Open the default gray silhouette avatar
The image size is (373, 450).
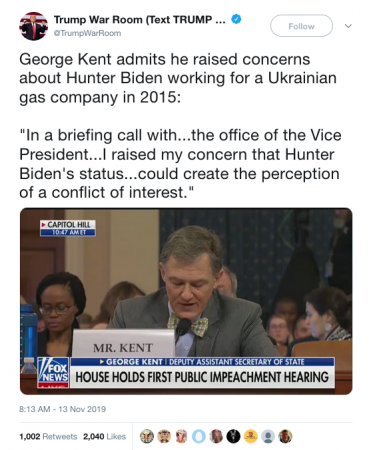268,436
